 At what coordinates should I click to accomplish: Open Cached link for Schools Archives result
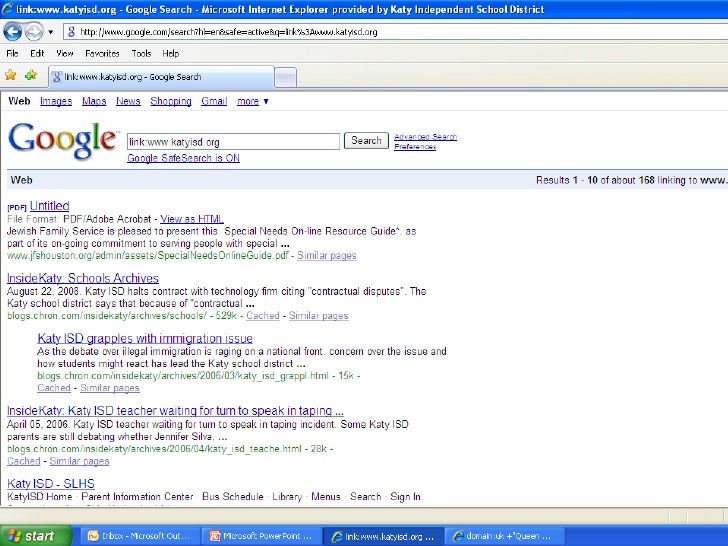(x=263, y=316)
